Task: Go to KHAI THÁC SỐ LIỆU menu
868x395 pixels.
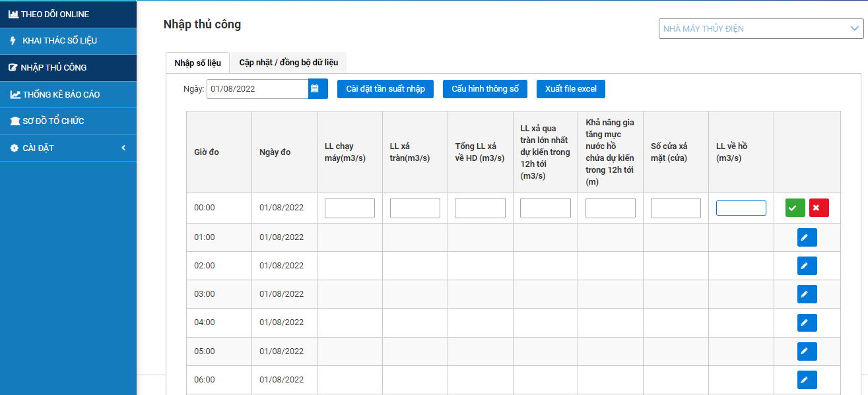Action: [x=68, y=41]
